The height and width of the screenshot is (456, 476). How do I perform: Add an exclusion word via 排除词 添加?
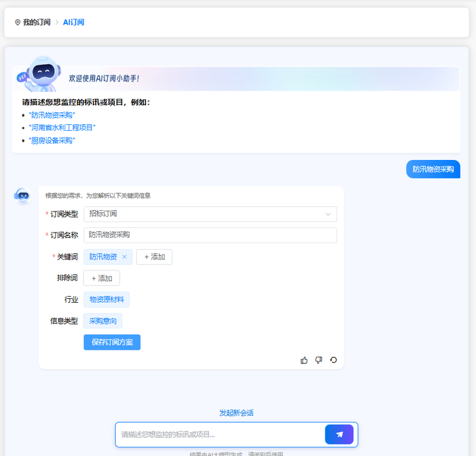tap(102, 278)
